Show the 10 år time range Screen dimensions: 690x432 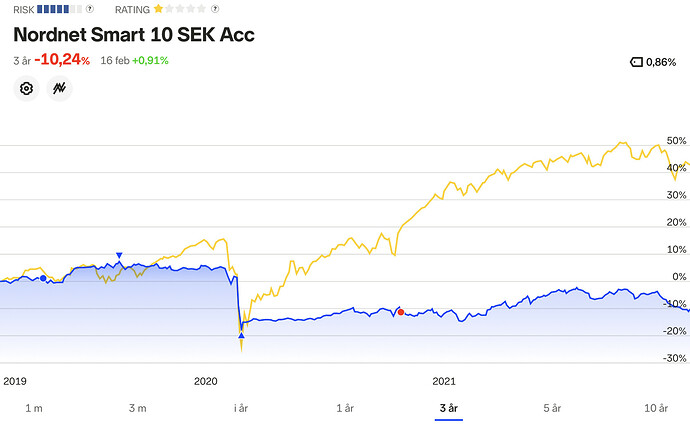656,407
